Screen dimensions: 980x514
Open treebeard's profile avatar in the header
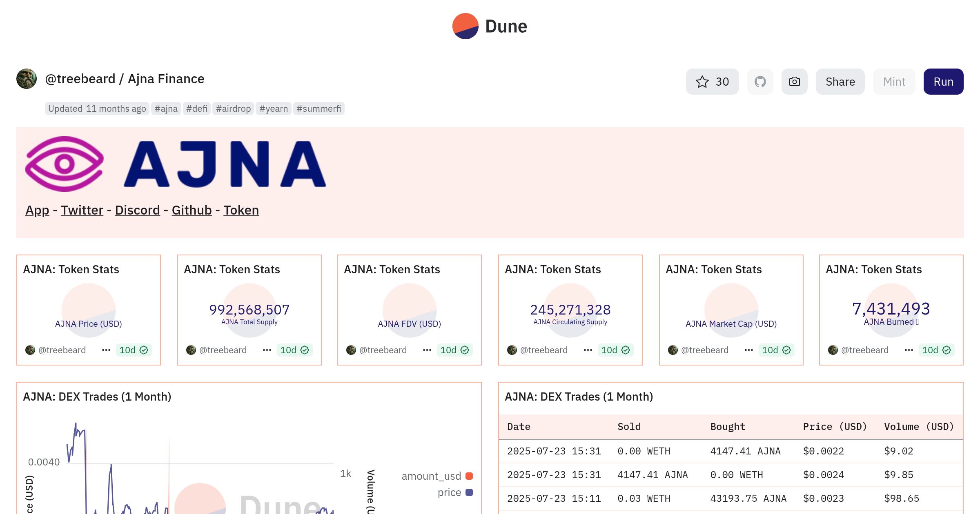pos(27,79)
